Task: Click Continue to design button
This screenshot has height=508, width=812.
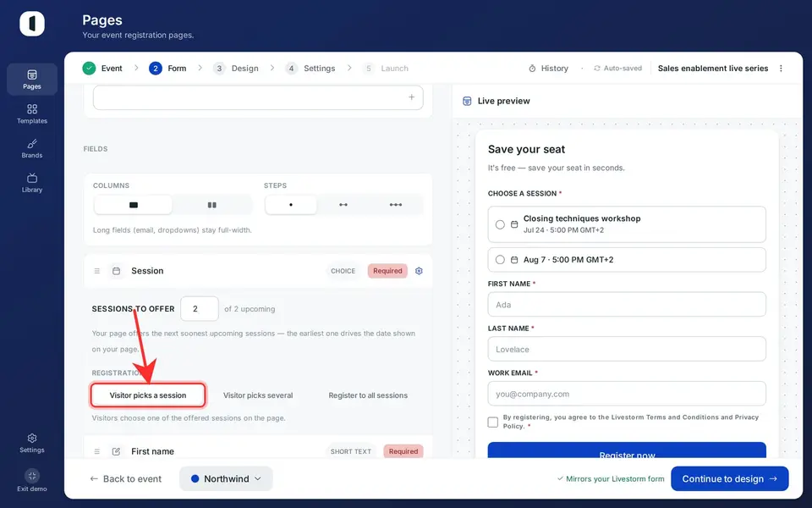Action: click(x=730, y=479)
